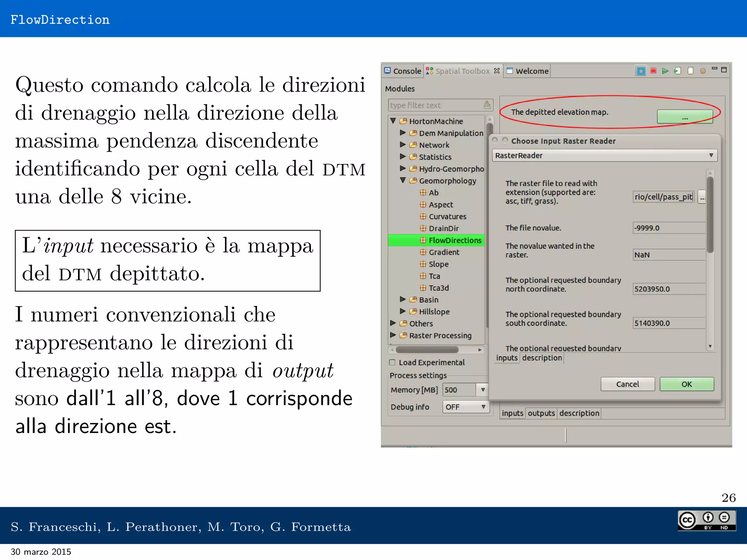Click the DrainDir module icon

tap(423, 228)
